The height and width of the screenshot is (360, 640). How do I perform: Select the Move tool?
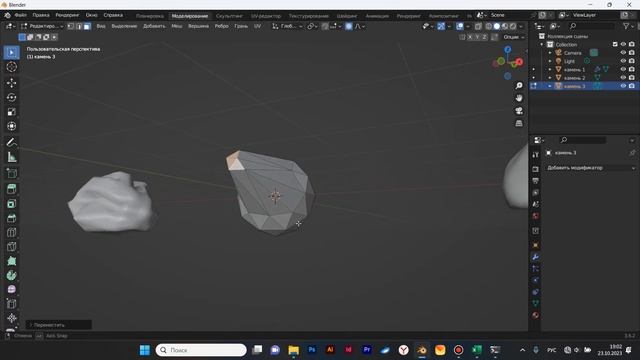(x=11, y=83)
